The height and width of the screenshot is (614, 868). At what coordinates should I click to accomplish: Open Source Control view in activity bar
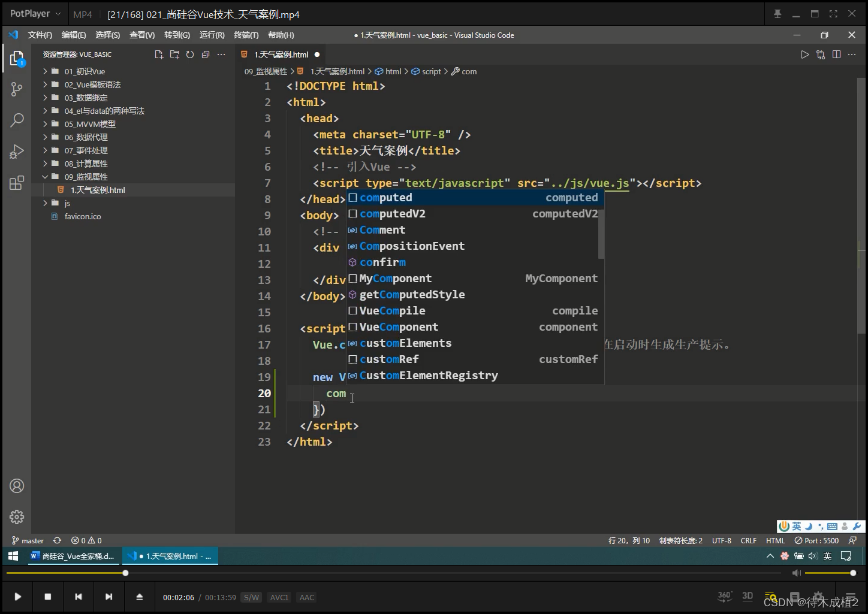click(x=17, y=89)
